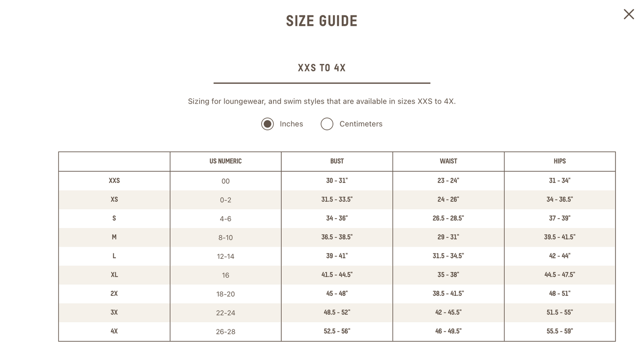Click the HIPS column header
Viewport: 644px width, 357px height.
pos(560,161)
